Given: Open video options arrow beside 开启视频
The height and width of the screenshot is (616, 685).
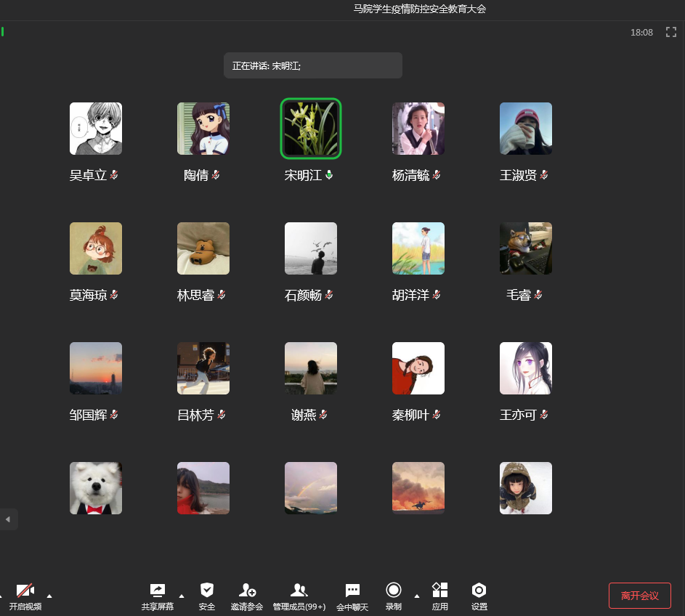Looking at the screenshot, I should tap(49, 596).
